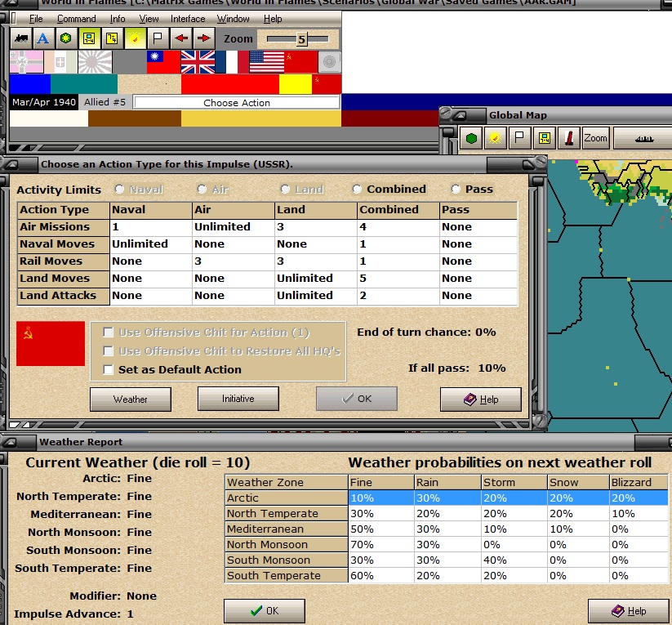Select the Pass action radio button
Image resolution: width=672 pixels, height=625 pixels.
click(x=456, y=190)
